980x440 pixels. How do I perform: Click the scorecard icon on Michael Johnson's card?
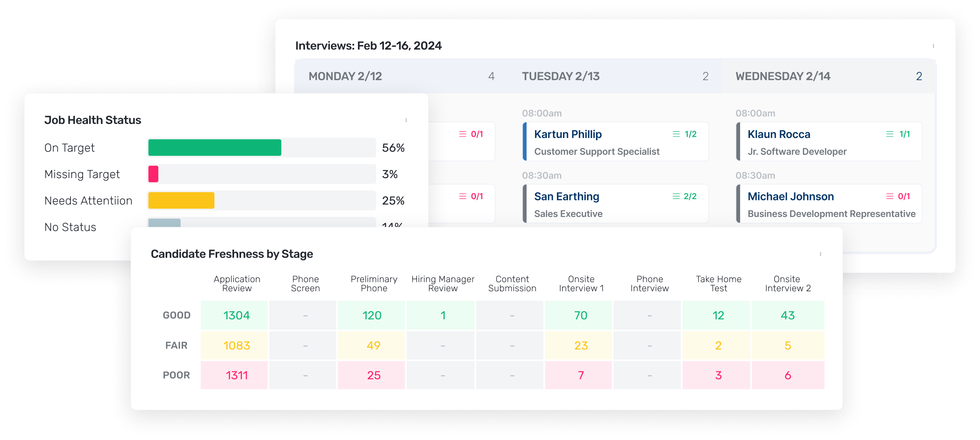[x=890, y=196]
